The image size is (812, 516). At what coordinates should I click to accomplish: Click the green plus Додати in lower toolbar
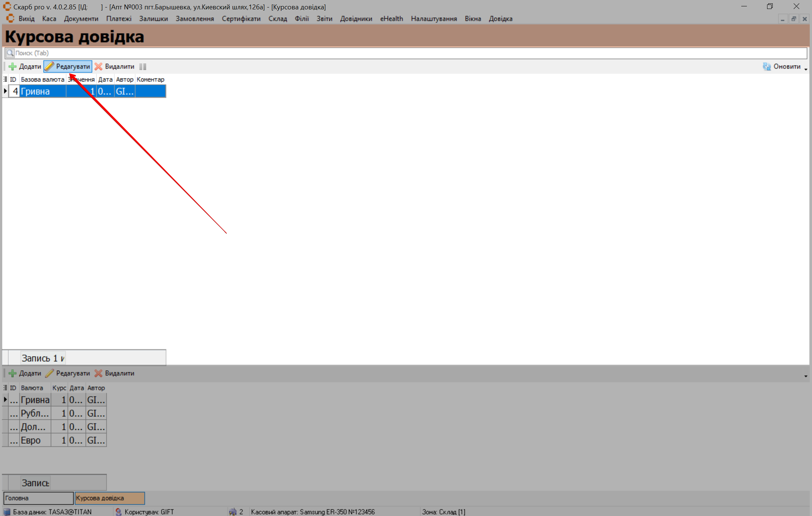13,373
